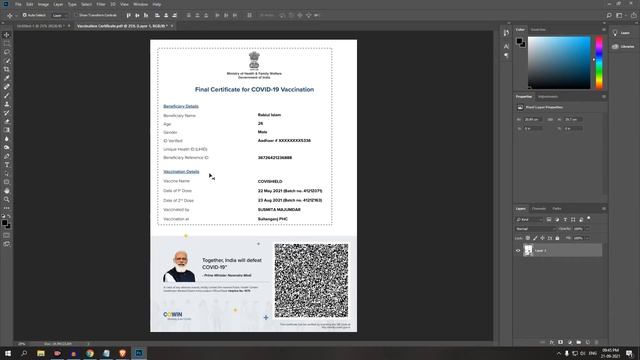
Task: Toggle lock image pixels brush button
Action: coord(535,238)
